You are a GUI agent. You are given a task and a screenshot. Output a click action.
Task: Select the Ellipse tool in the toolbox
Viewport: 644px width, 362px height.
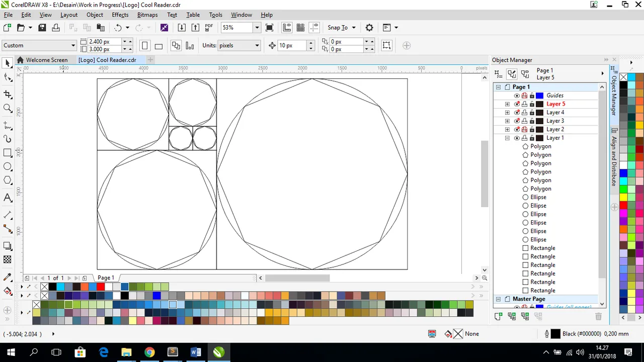pos(8,166)
